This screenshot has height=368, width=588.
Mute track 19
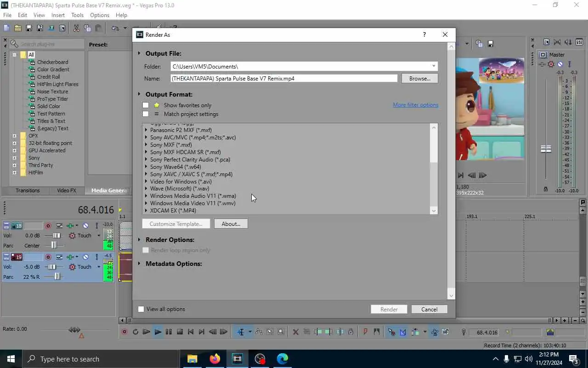pos(85,257)
